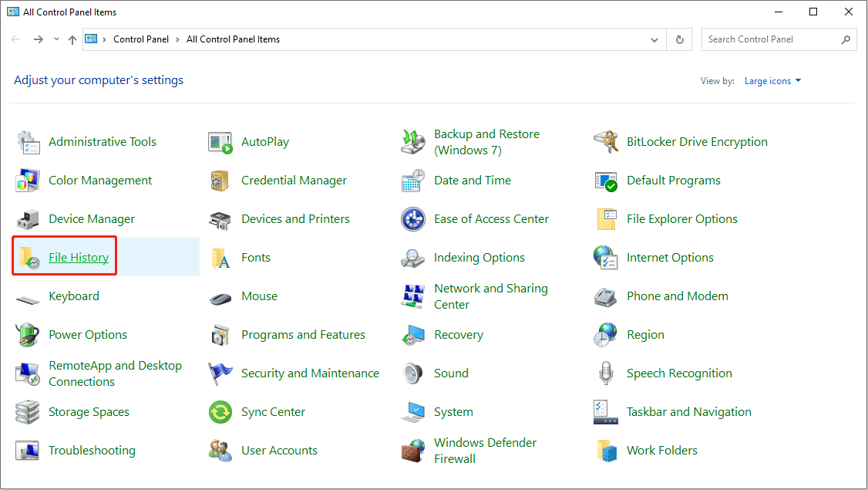Open the Credential Manager icon
Viewport: 868px width, 490px height.
coord(220,181)
